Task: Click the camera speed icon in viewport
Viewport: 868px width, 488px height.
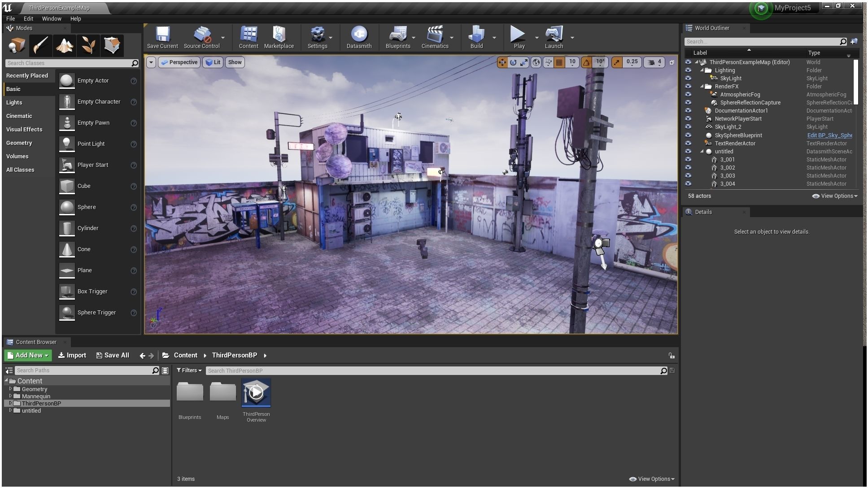Action: 652,62
